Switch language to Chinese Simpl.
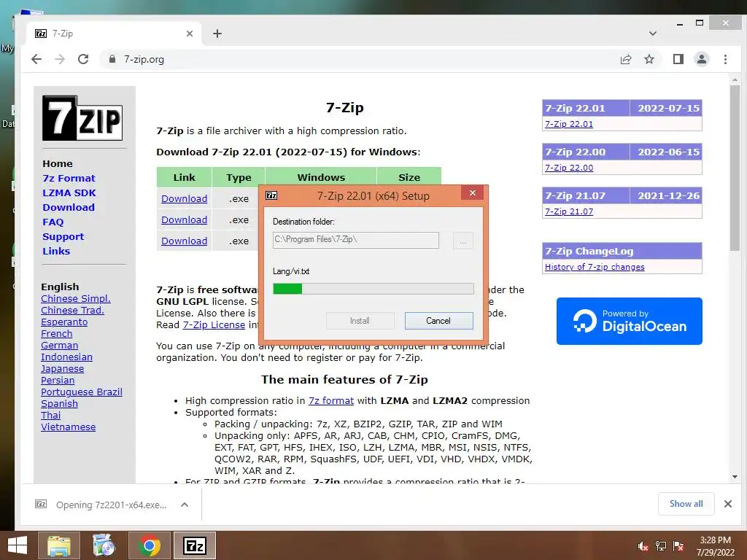Viewport: 747px width, 560px height. click(76, 298)
